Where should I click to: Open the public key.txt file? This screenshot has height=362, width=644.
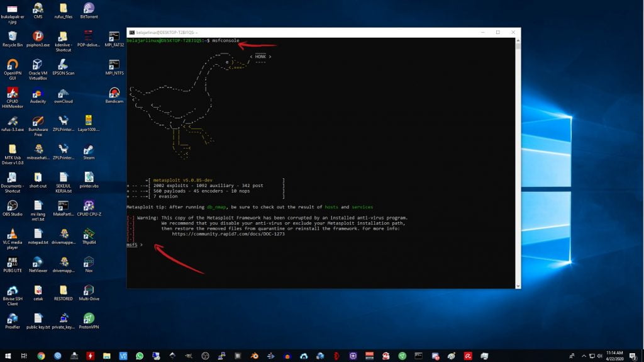click(x=38, y=321)
